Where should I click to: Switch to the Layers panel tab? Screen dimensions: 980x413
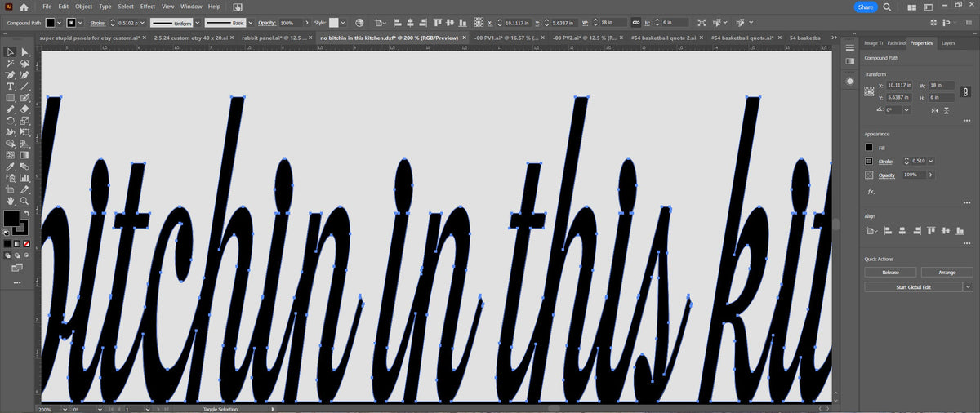click(x=948, y=42)
